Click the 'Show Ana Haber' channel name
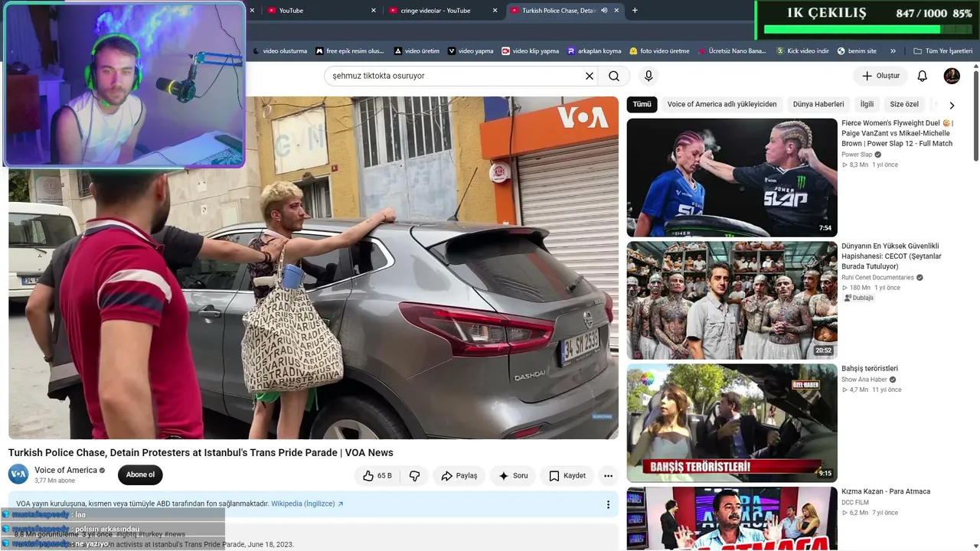Image resolution: width=980 pixels, height=551 pixels. click(x=863, y=380)
